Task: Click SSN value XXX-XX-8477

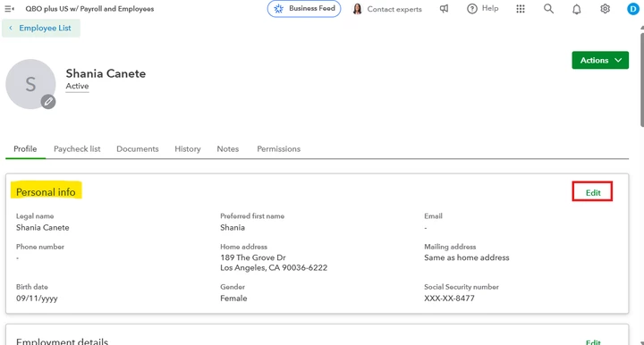Action: coord(449,299)
